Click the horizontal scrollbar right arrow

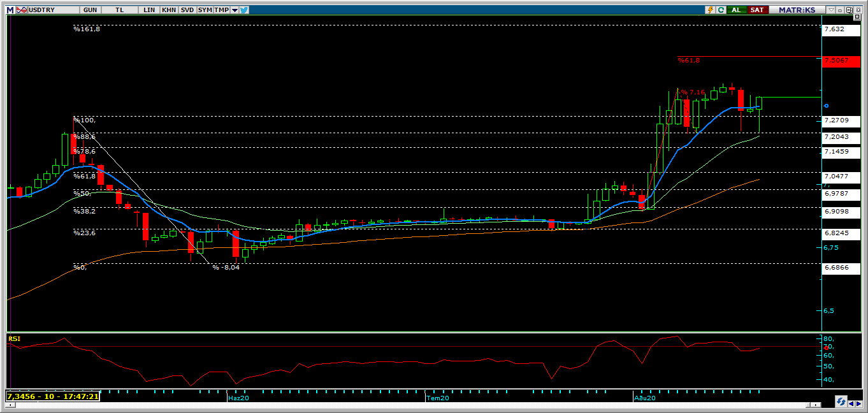pyautogui.click(x=816, y=405)
